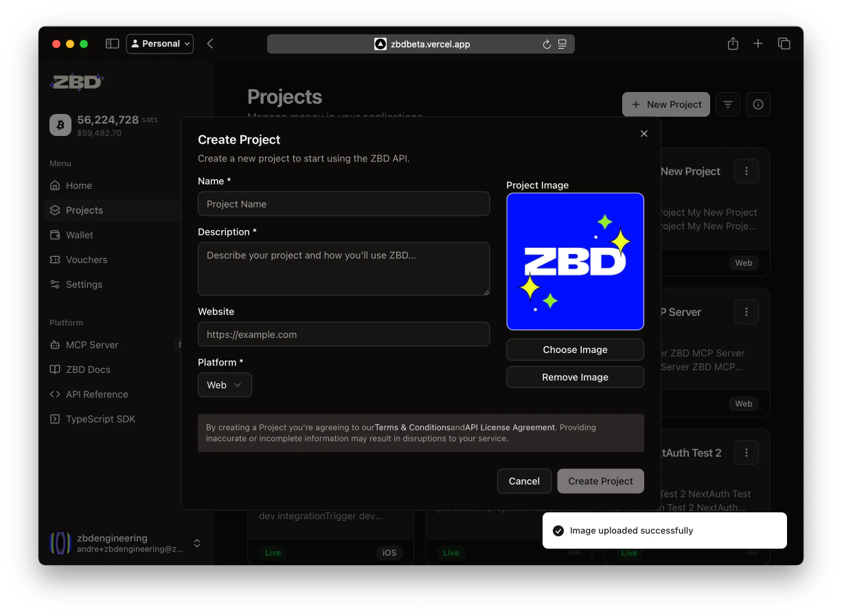
Task: Open the Personal profile dropdown
Action: coord(160,44)
